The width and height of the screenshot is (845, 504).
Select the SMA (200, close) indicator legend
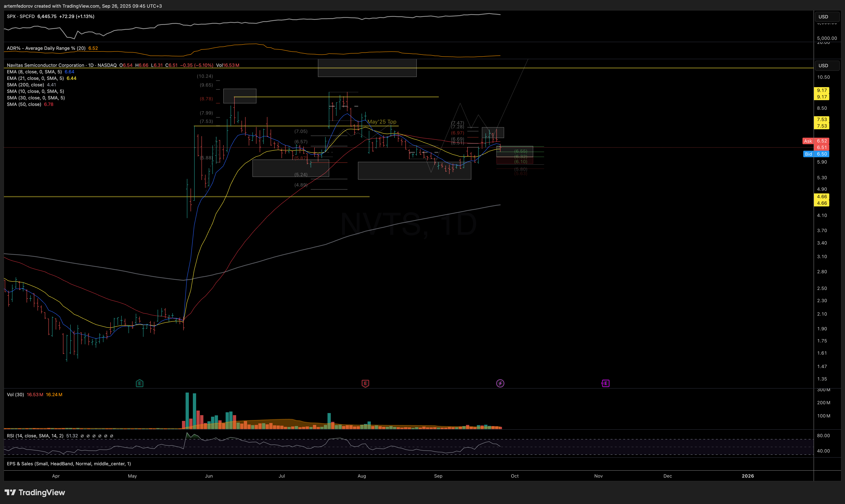[25, 85]
